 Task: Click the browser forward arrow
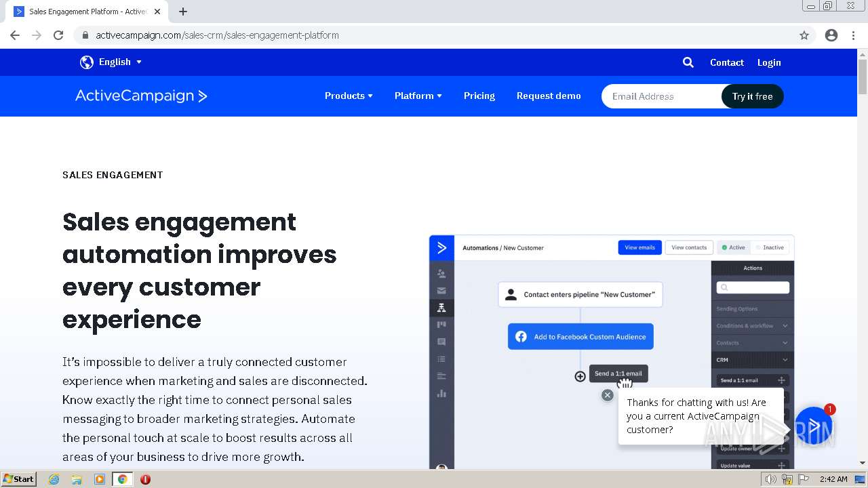[x=37, y=35]
